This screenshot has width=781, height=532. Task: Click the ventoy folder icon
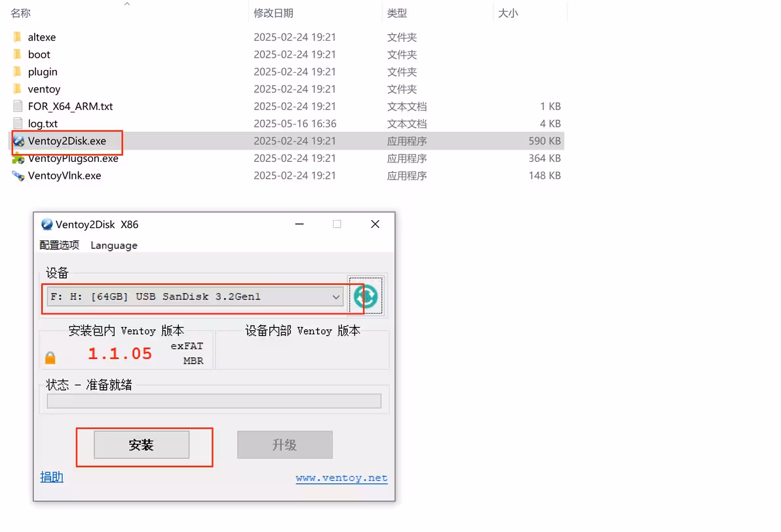18,89
